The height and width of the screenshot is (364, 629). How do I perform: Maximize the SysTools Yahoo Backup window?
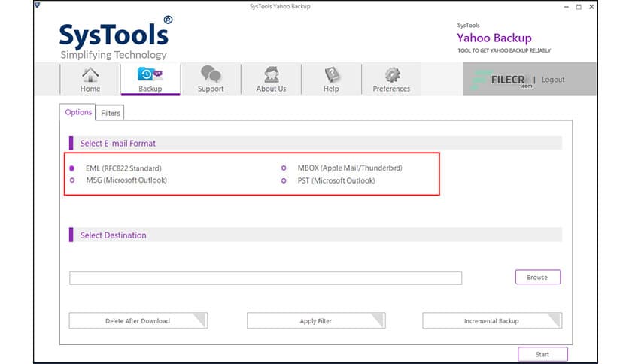579,7
